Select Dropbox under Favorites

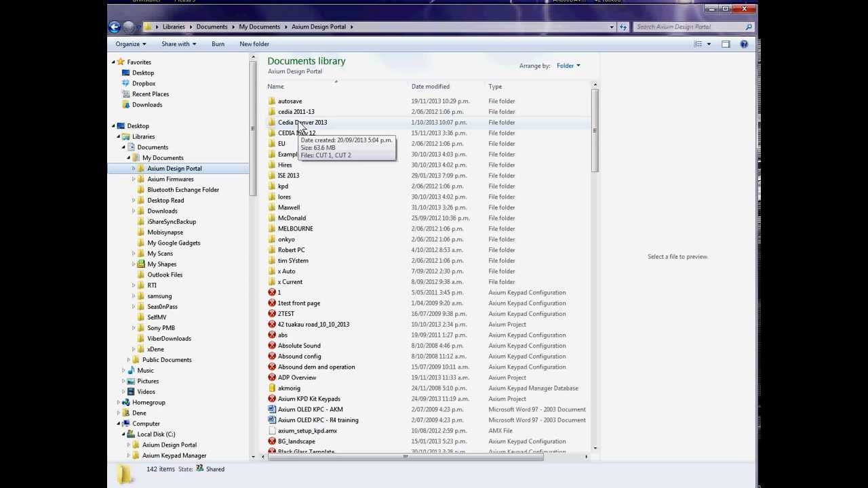click(x=144, y=83)
